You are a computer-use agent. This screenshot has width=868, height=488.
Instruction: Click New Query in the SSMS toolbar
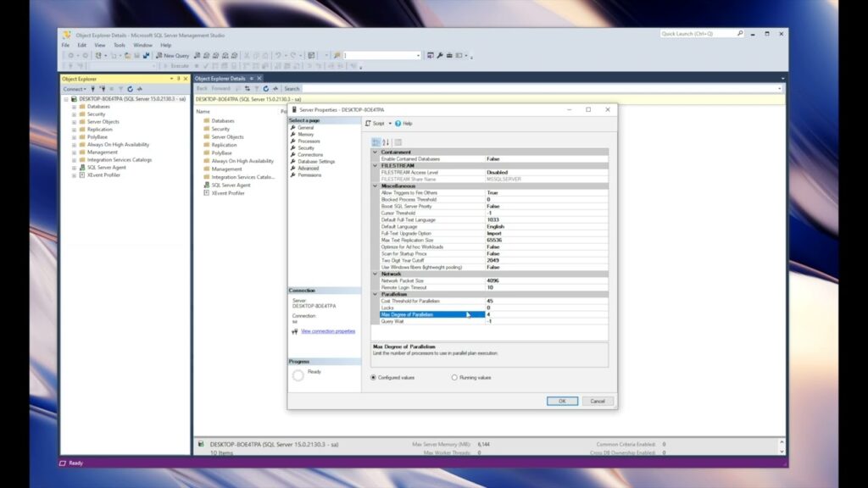tap(173, 55)
